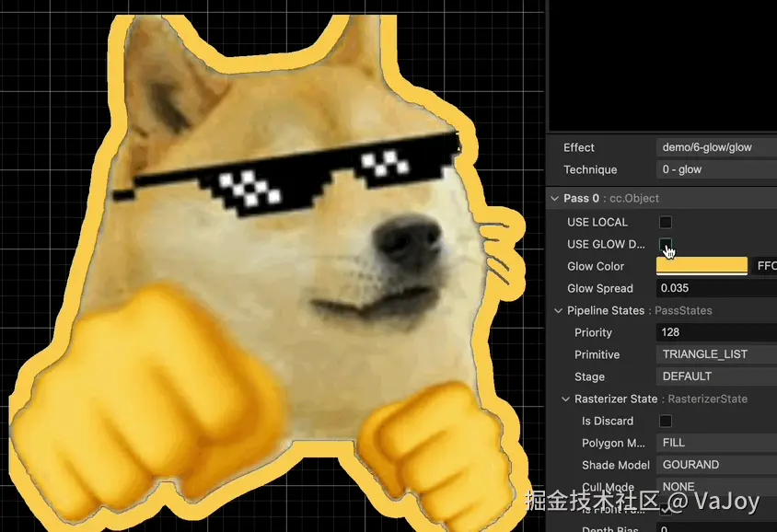
Task: Click the cc.Object type text
Action: pos(634,199)
